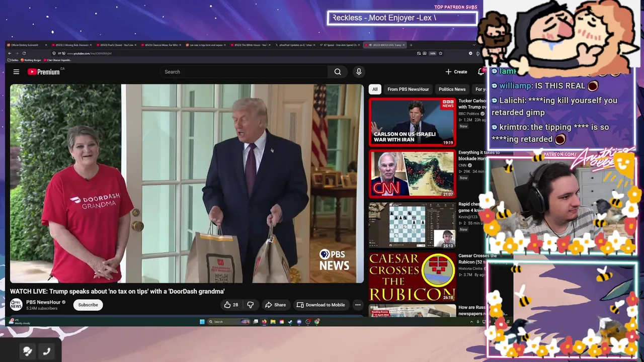
Task: Dislike the video with thumbs-down icon
Action: tap(250, 305)
